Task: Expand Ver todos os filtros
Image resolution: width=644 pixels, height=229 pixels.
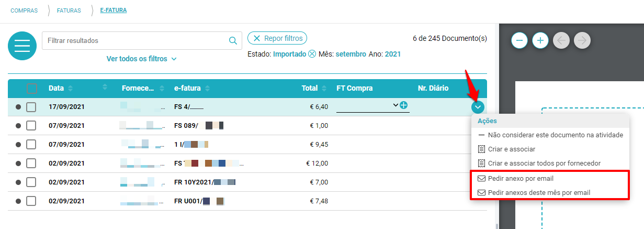Action: click(142, 59)
